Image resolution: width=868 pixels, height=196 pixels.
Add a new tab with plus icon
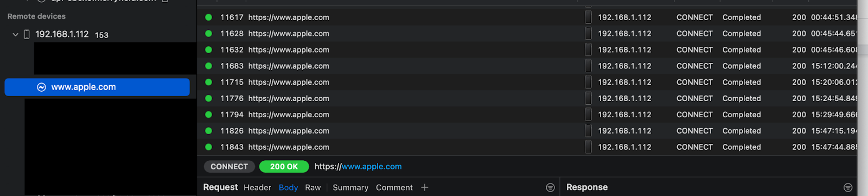425,187
